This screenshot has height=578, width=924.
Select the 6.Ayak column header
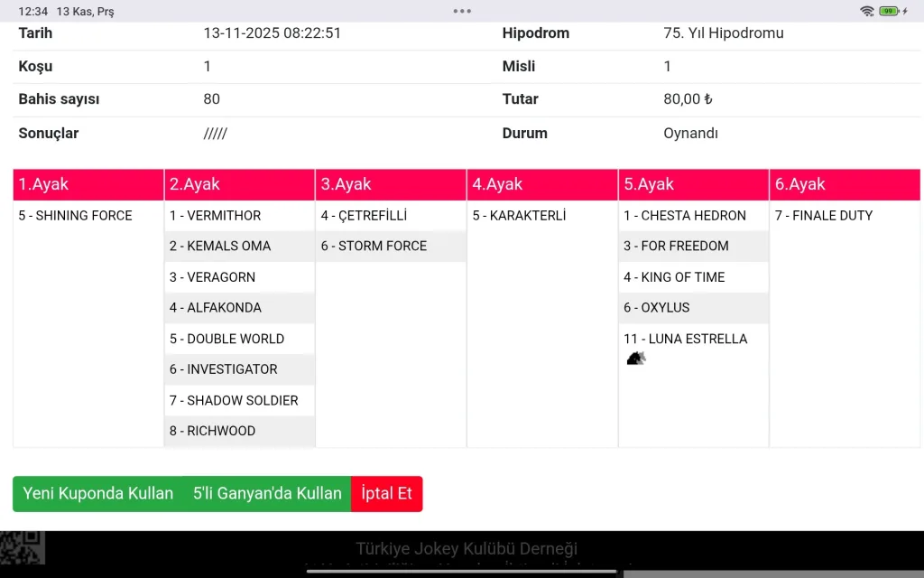pyautogui.click(x=845, y=184)
